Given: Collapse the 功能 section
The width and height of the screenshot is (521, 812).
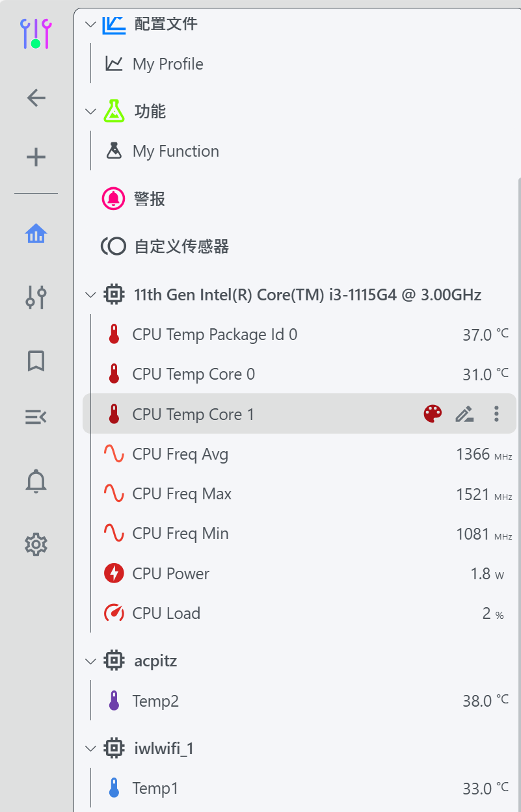Looking at the screenshot, I should pyautogui.click(x=90, y=111).
